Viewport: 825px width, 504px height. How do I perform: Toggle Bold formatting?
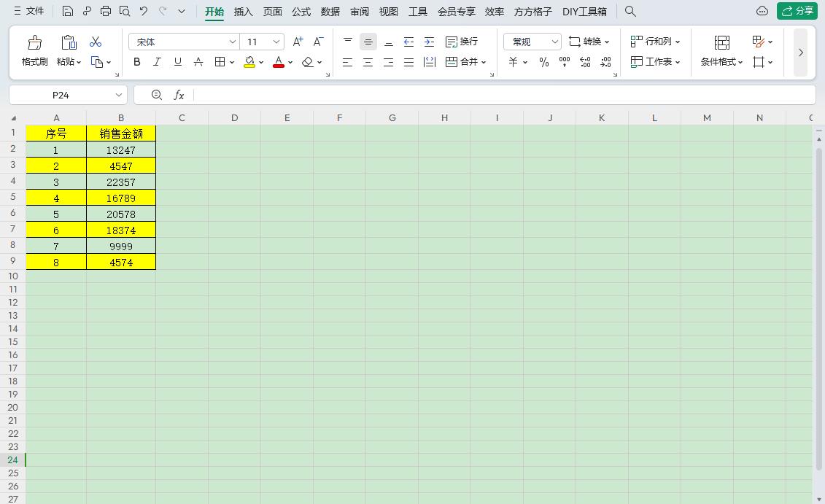[137, 62]
